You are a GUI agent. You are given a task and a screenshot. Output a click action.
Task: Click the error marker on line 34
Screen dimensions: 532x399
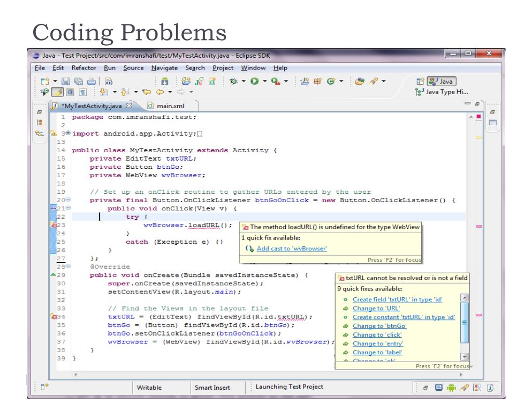pos(52,316)
